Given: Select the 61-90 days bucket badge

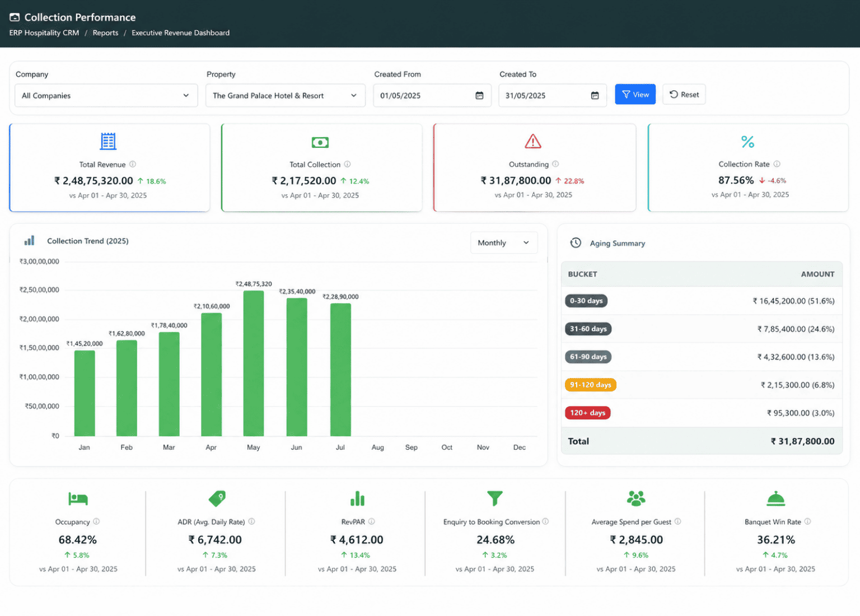Looking at the screenshot, I should point(588,357).
